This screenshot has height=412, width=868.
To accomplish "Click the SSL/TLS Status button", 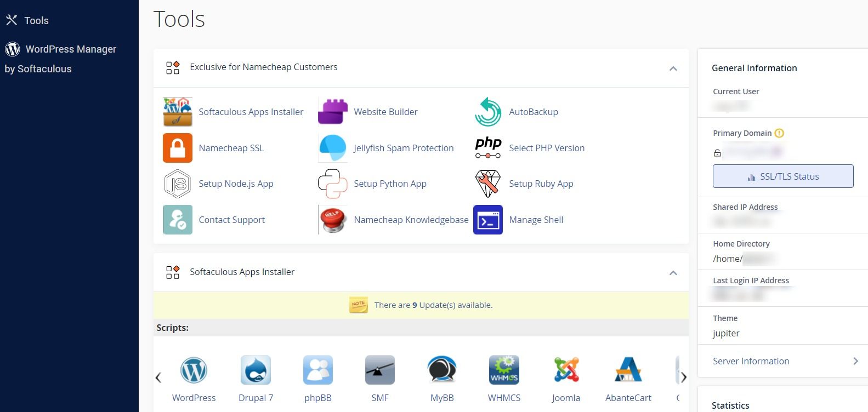I will pyautogui.click(x=783, y=176).
